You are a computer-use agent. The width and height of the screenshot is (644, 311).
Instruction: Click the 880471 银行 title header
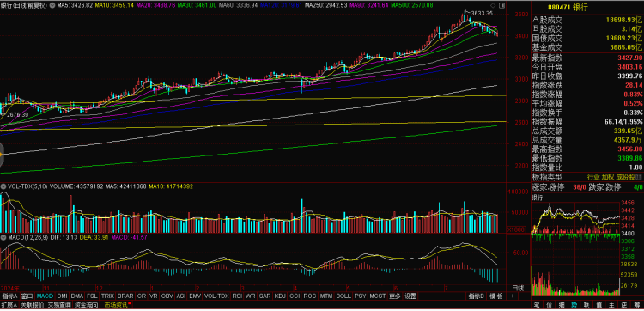(568, 7)
